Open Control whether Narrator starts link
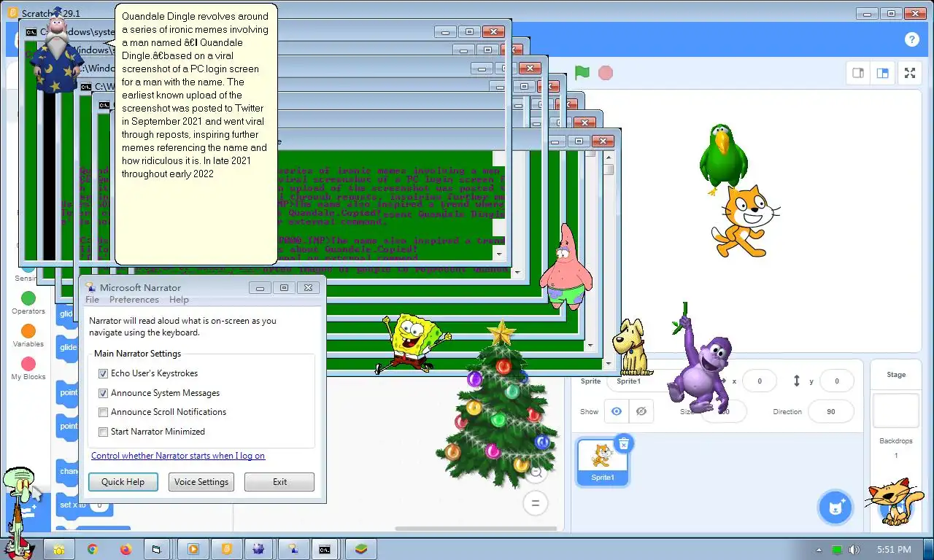 (x=178, y=456)
